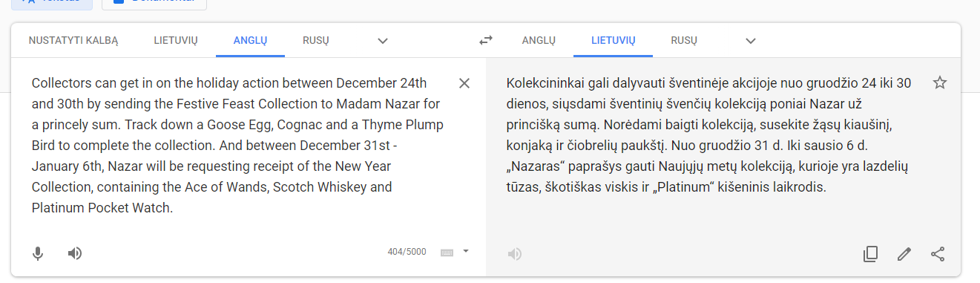
Task: Copy the translation to clipboard
Action: (x=870, y=254)
